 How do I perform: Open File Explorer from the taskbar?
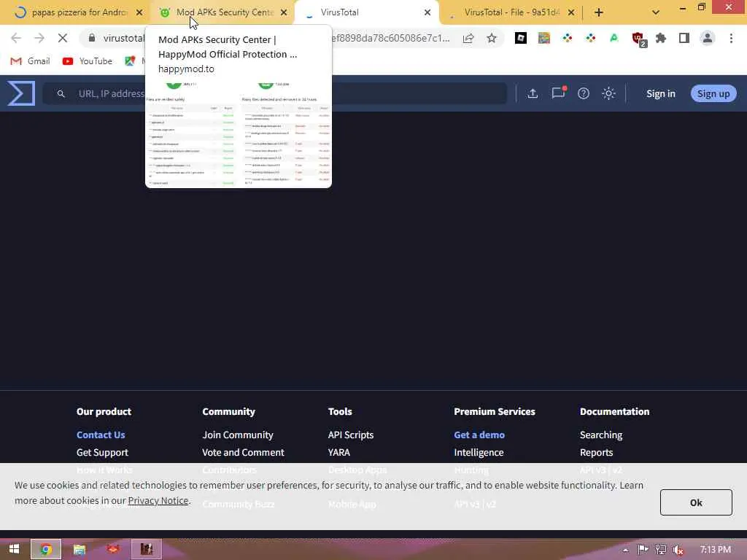[x=79, y=549]
